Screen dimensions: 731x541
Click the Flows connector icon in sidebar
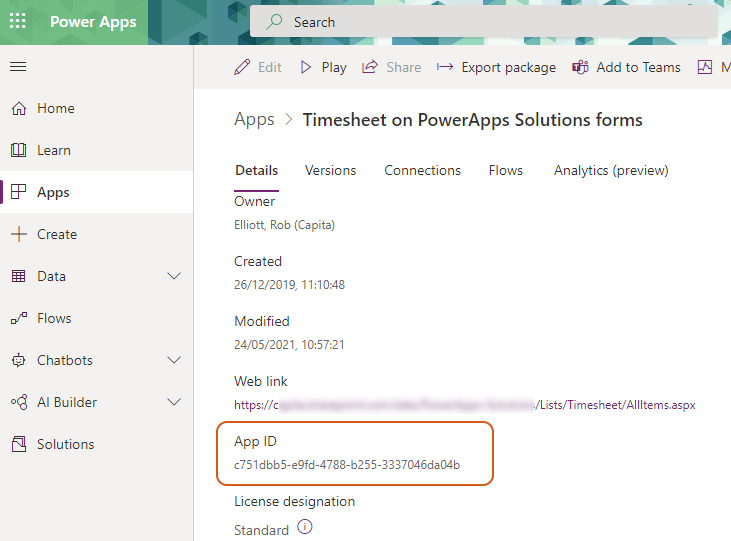click(19, 318)
